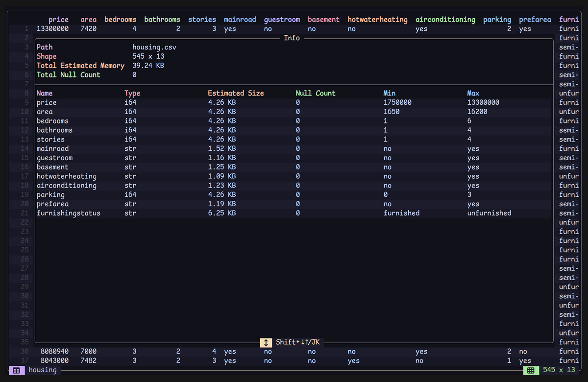Click the price minimum value 1750000
This screenshot has height=382, width=588.
(397, 102)
